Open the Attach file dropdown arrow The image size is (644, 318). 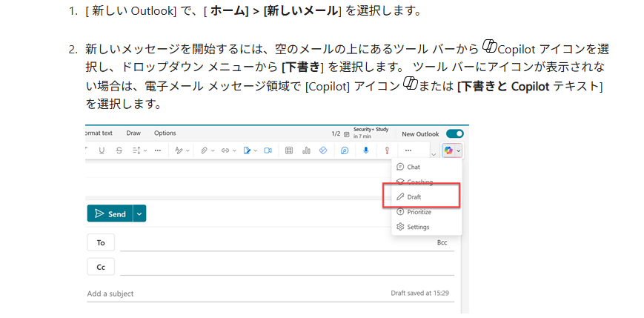(213, 151)
